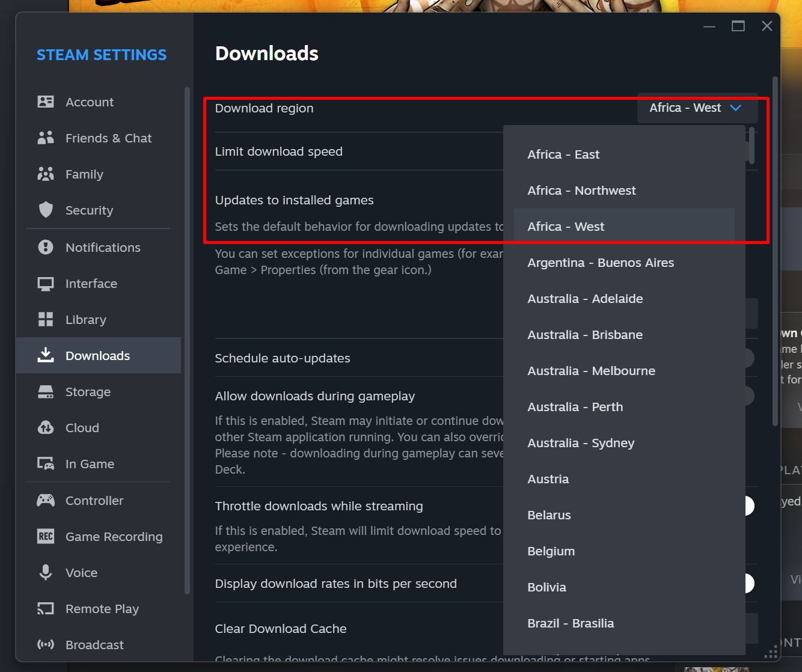The image size is (802, 672).
Task: Select Belgium download region
Action: (x=624, y=551)
